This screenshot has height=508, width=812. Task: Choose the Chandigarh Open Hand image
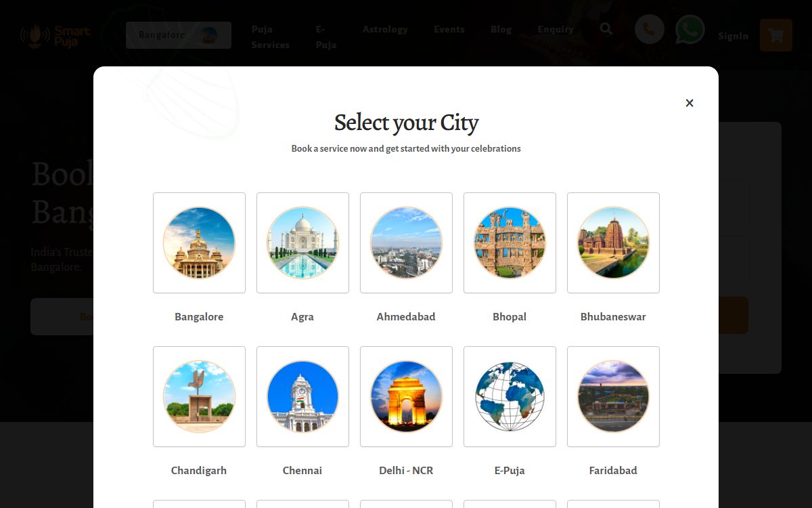pos(199,396)
